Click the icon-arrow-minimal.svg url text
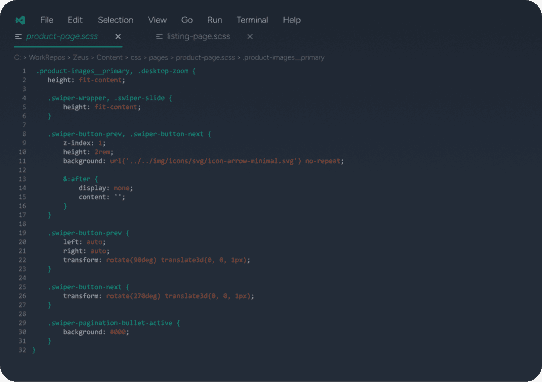 206,161
